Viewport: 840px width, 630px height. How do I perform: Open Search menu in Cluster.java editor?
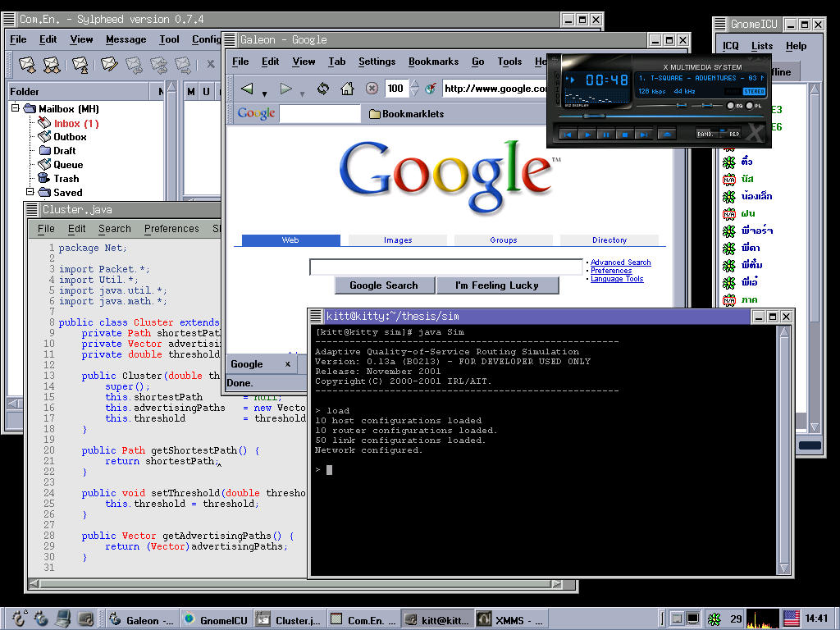[x=115, y=229]
